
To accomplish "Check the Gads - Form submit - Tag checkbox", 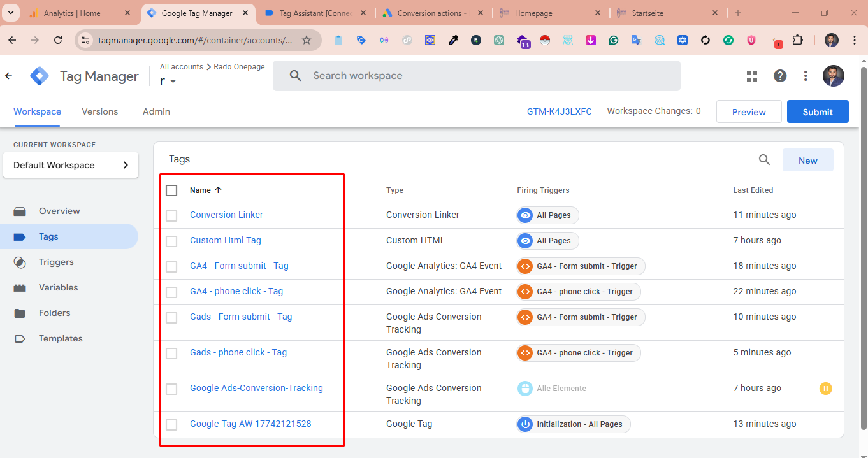I will [x=171, y=317].
